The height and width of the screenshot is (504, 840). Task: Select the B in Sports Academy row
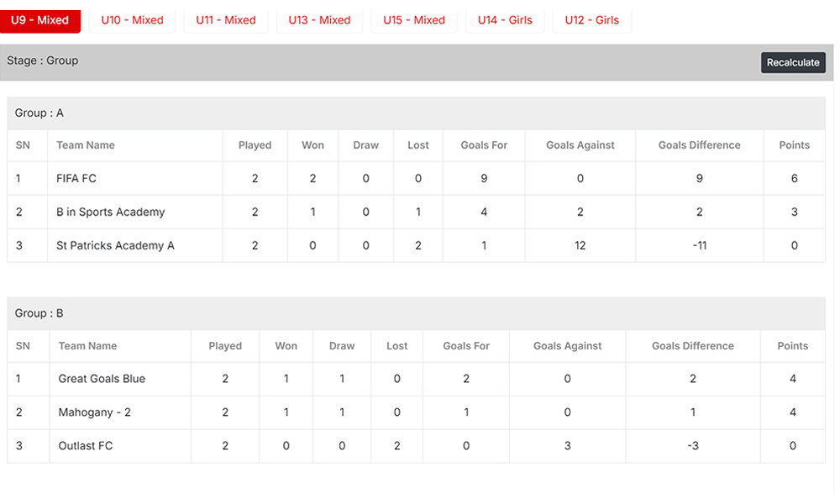pyautogui.click(x=110, y=212)
